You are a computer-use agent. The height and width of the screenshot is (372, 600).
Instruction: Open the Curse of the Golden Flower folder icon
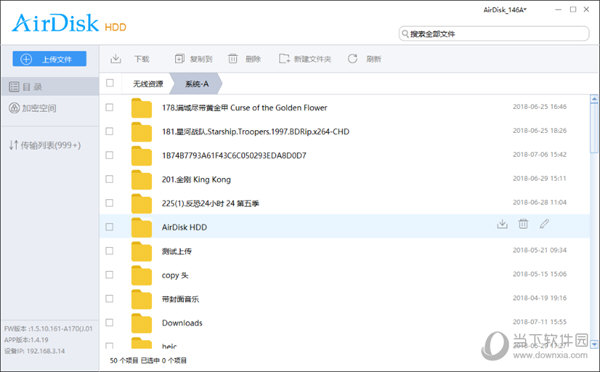click(142, 108)
